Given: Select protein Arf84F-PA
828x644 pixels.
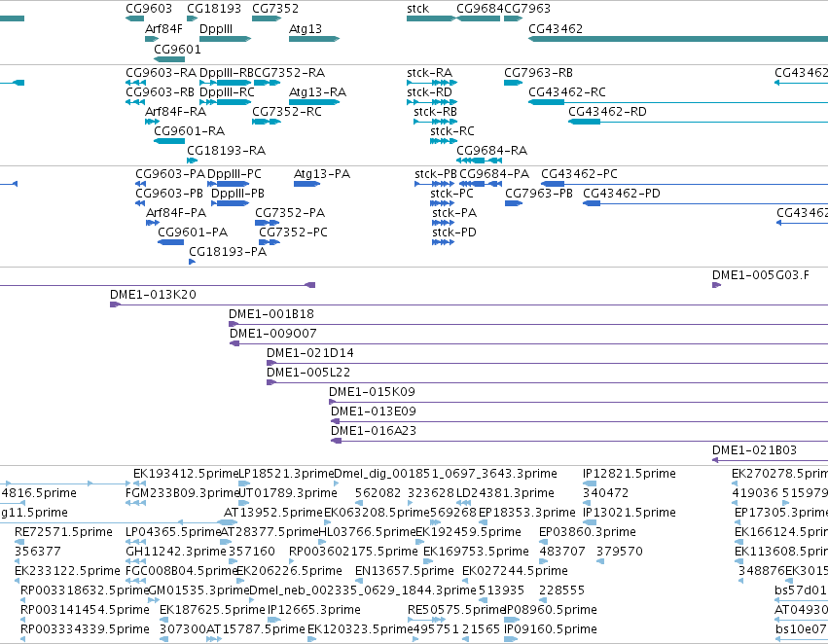Looking at the screenshot, I should tap(153, 223).
